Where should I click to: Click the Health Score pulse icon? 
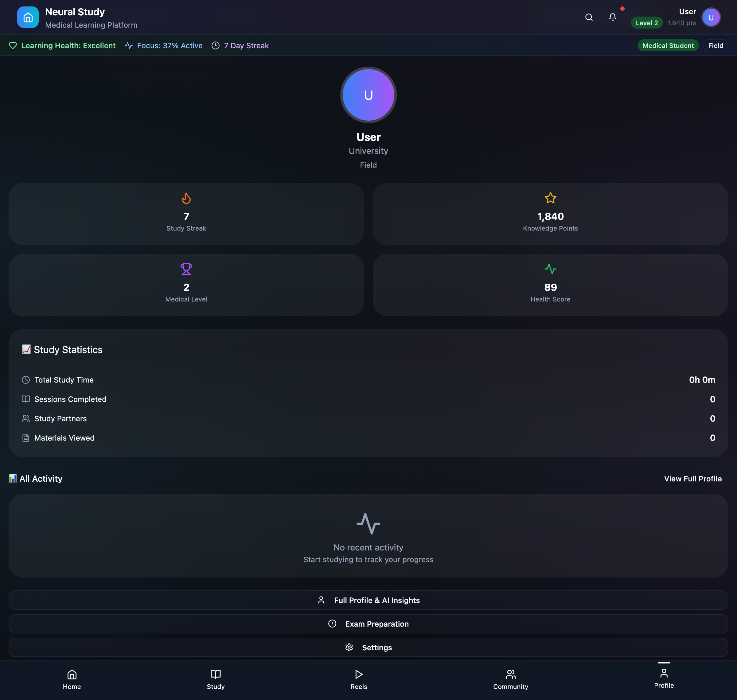(550, 269)
